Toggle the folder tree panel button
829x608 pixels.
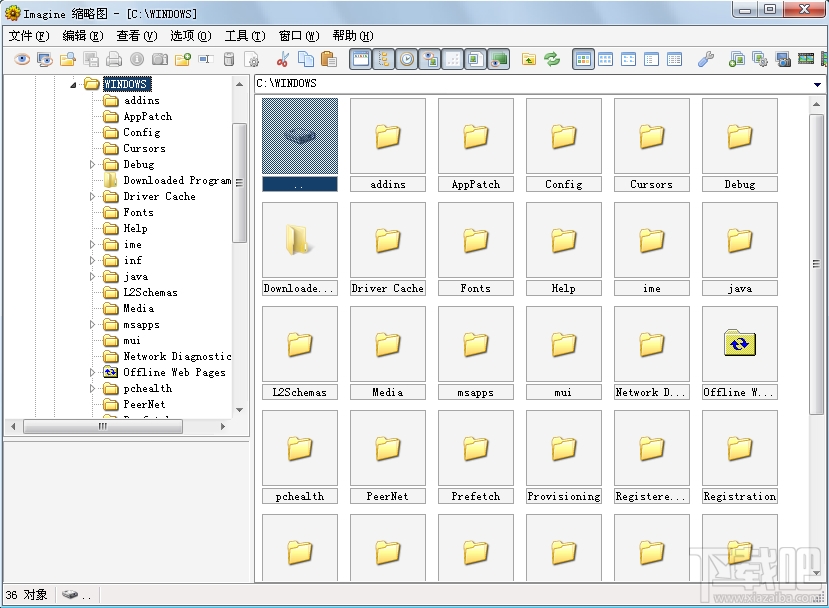tap(383, 60)
